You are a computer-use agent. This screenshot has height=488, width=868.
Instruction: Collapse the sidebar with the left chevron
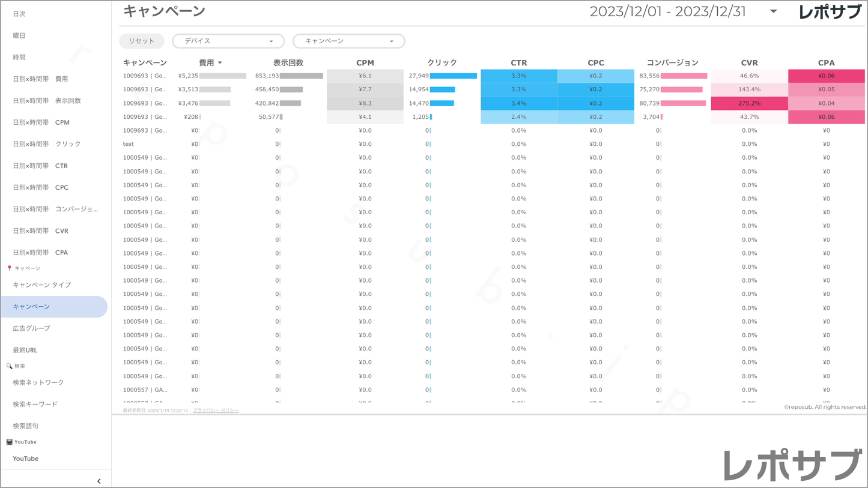click(x=99, y=481)
